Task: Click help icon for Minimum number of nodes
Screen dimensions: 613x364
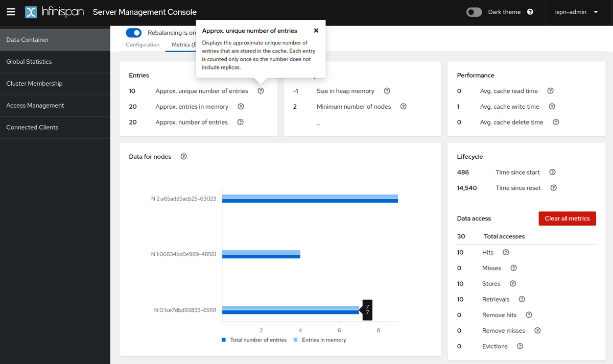Action: (x=404, y=107)
